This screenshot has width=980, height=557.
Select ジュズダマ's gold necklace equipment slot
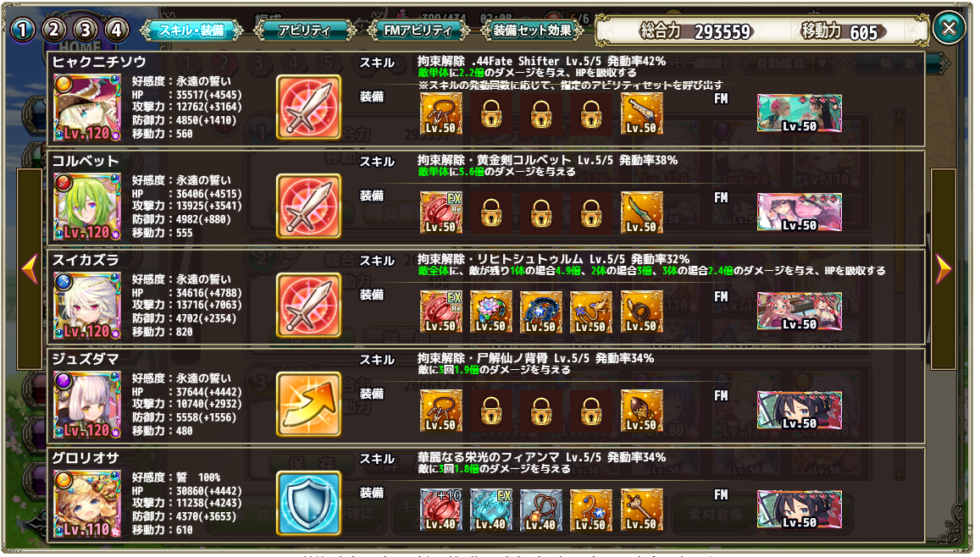(440, 411)
